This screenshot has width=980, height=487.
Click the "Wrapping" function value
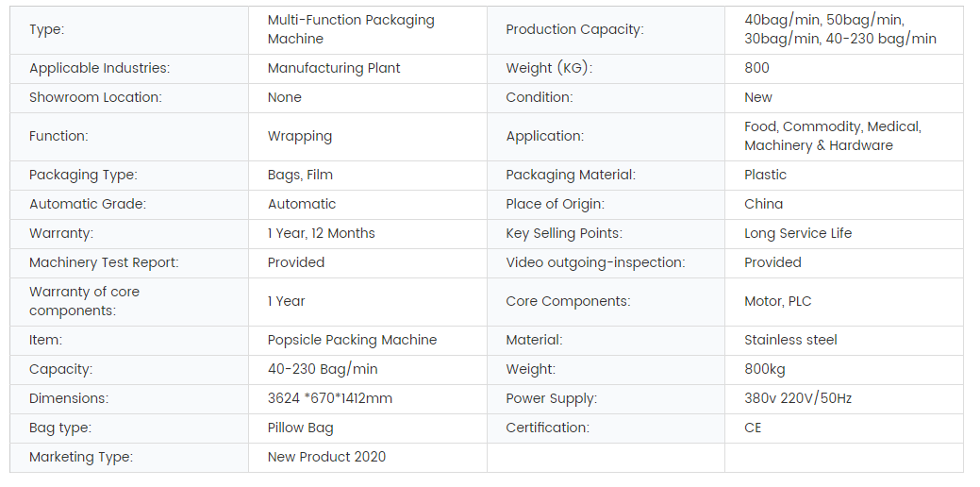click(300, 136)
